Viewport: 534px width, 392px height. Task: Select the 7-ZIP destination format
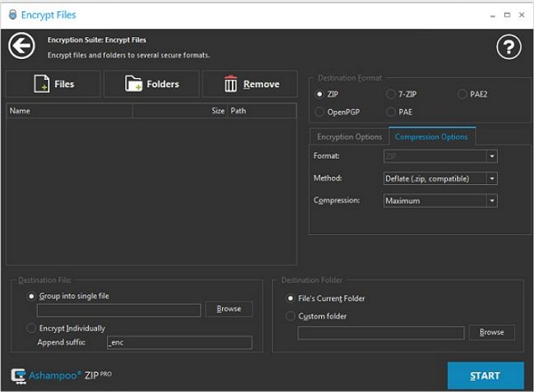point(391,95)
